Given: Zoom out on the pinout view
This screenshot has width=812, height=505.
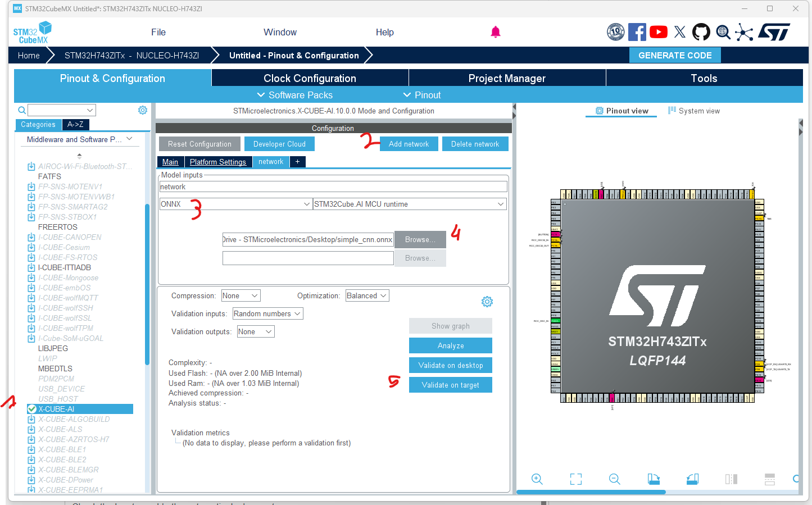Looking at the screenshot, I should [614, 479].
